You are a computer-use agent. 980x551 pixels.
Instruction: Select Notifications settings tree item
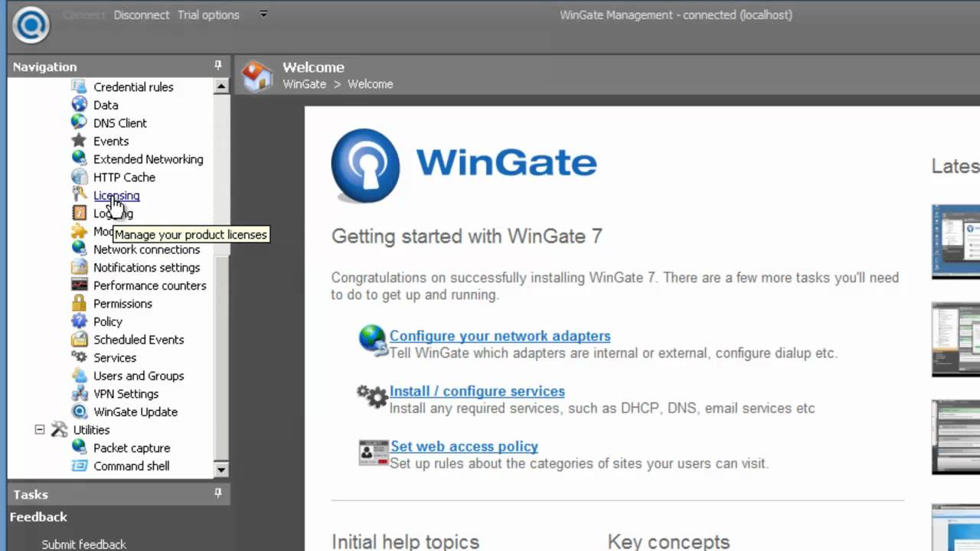point(146,267)
